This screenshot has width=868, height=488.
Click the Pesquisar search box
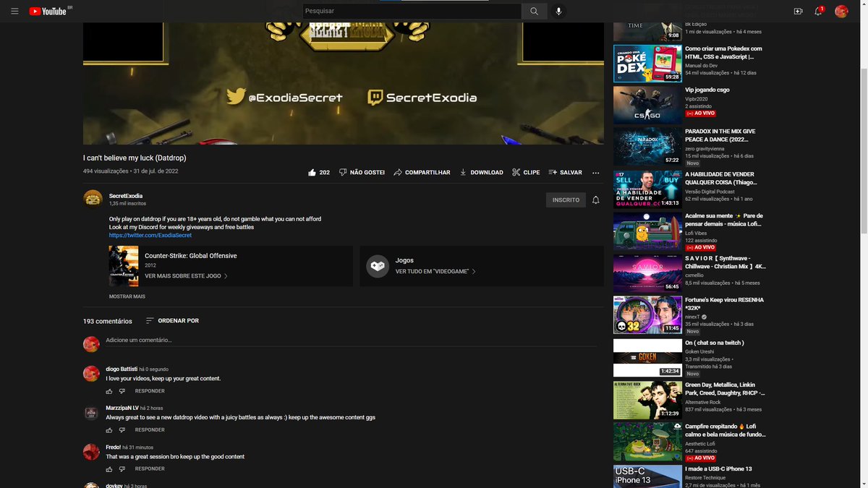click(412, 11)
